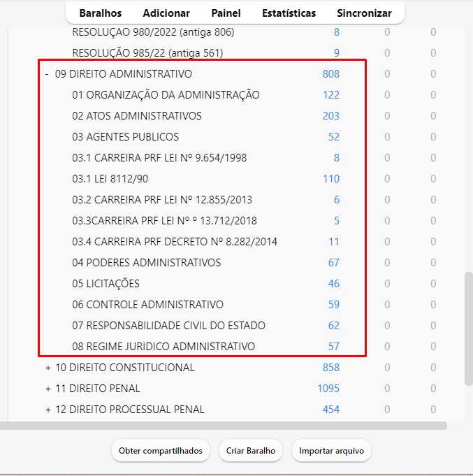473x476 pixels.
Task: Click the Importar arquivo button
Action: pos(331,451)
